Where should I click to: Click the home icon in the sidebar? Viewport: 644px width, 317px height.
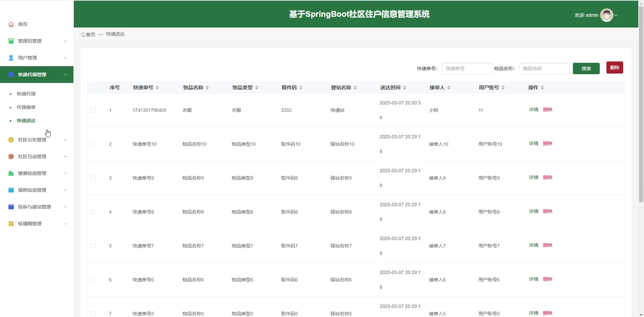(11, 24)
